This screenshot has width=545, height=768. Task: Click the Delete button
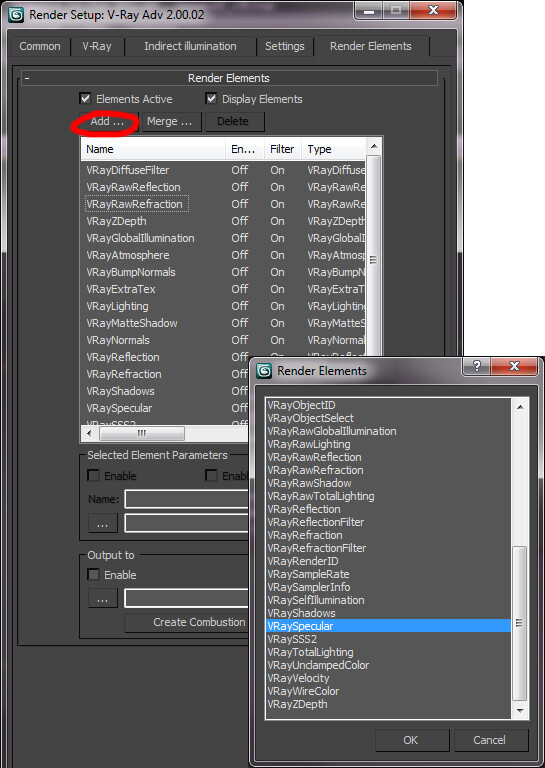(x=233, y=121)
